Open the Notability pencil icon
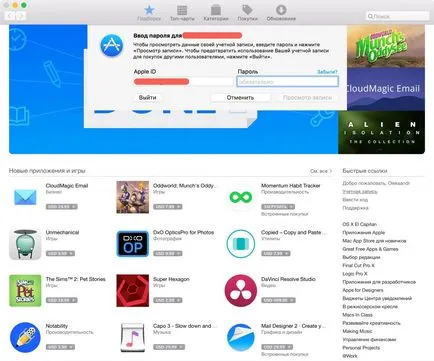The height and width of the screenshot is (361, 434). (25, 337)
